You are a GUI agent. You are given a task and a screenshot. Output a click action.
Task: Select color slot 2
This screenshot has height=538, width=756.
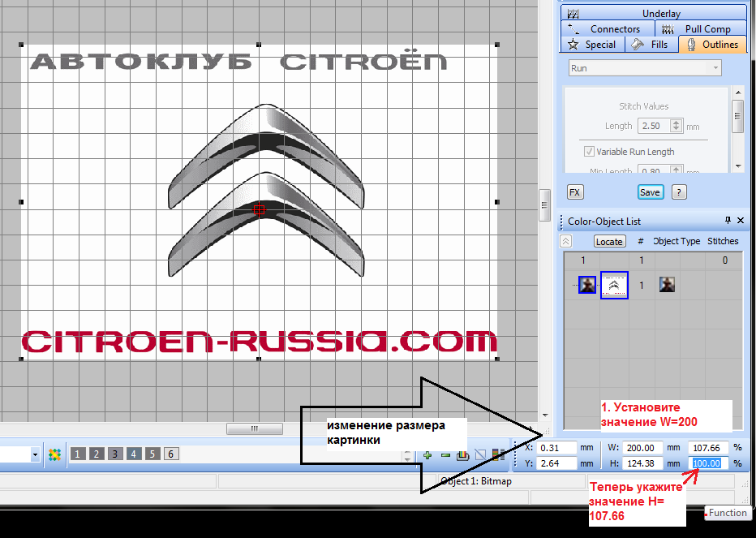(96, 454)
